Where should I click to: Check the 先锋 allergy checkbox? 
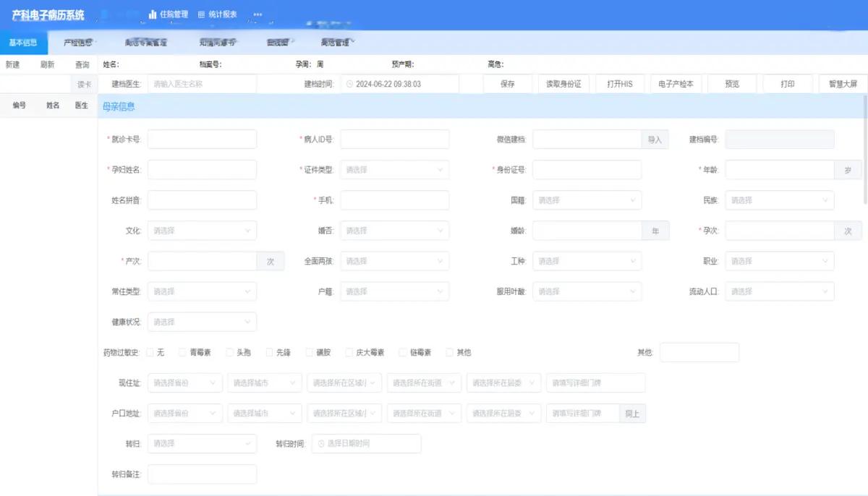[270, 353]
